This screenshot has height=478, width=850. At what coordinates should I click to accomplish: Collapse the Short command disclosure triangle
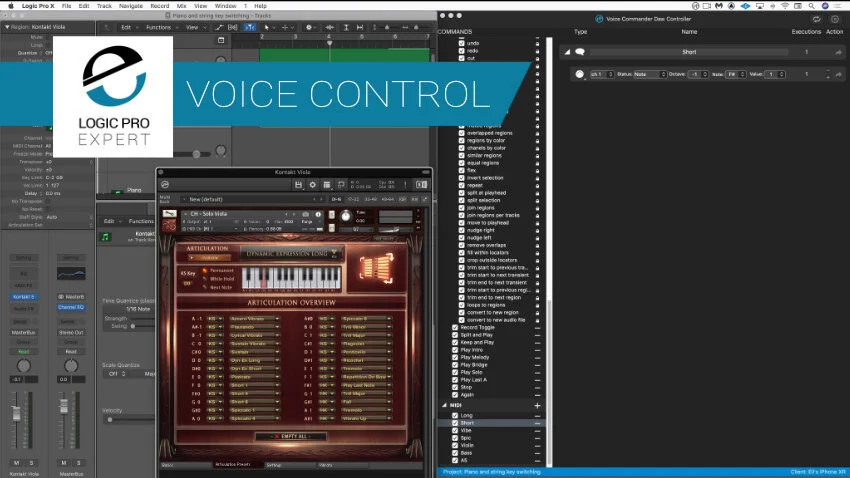pyautogui.click(x=567, y=52)
